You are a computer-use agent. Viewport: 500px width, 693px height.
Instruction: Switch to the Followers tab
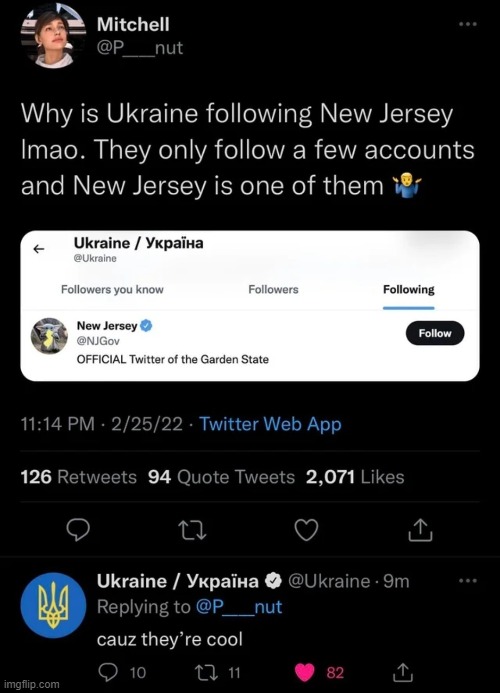273,289
